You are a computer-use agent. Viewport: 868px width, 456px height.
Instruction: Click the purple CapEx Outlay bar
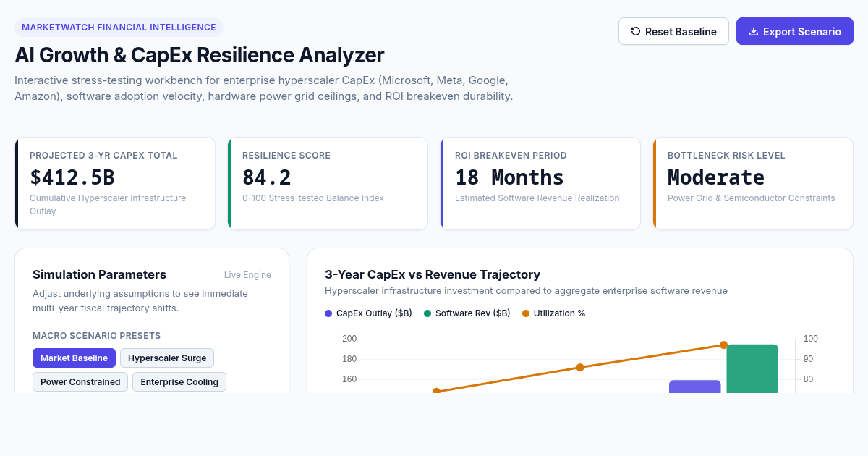[694, 387]
